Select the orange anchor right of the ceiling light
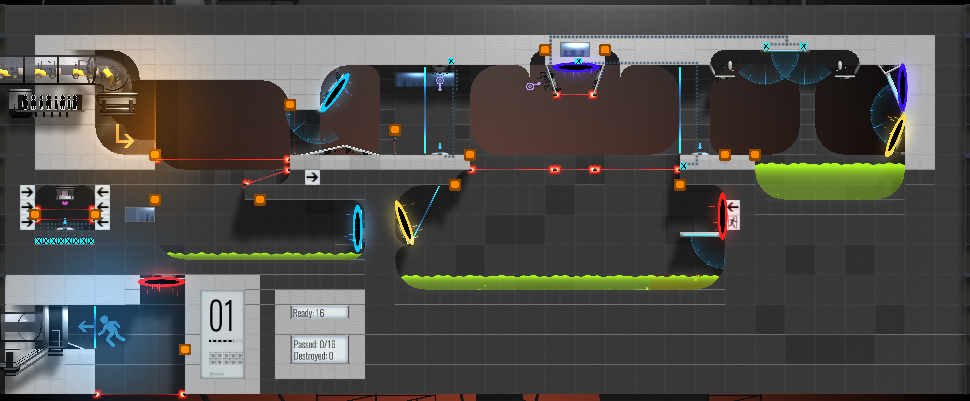970x401 pixels. pyautogui.click(x=605, y=50)
